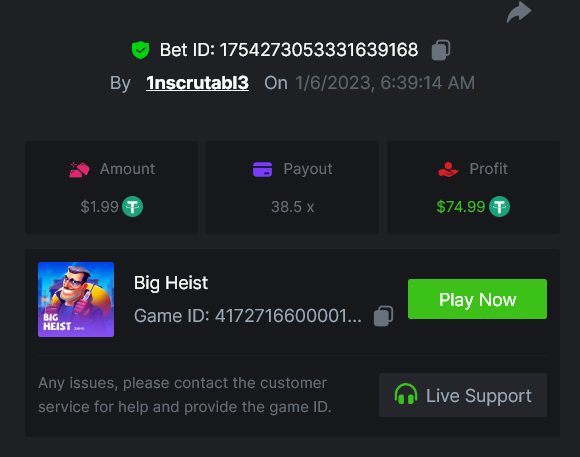Copy the Bet ID number
This screenshot has width=580, height=457.
tap(441, 50)
